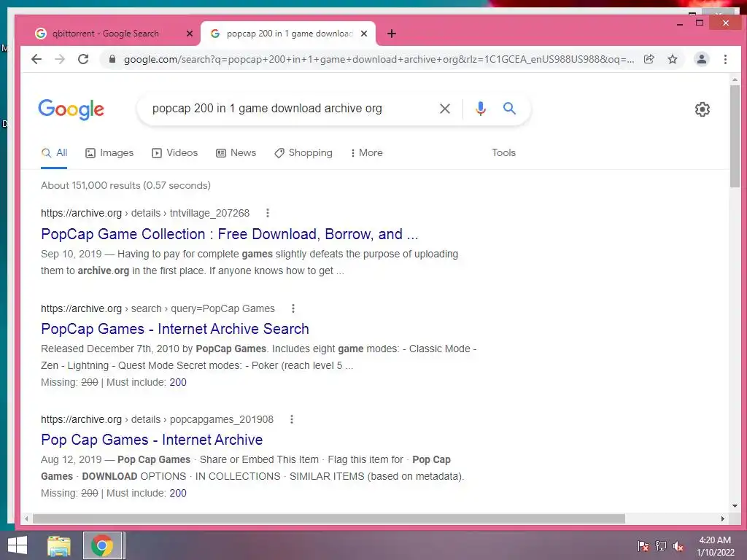Image resolution: width=747 pixels, height=560 pixels.
Task: Open the search Tools options
Action: click(503, 153)
